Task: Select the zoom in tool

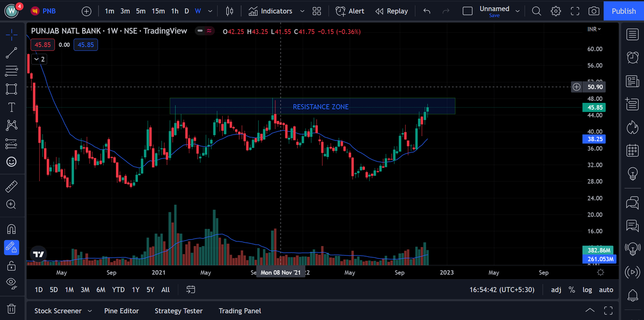Action: tap(11, 205)
